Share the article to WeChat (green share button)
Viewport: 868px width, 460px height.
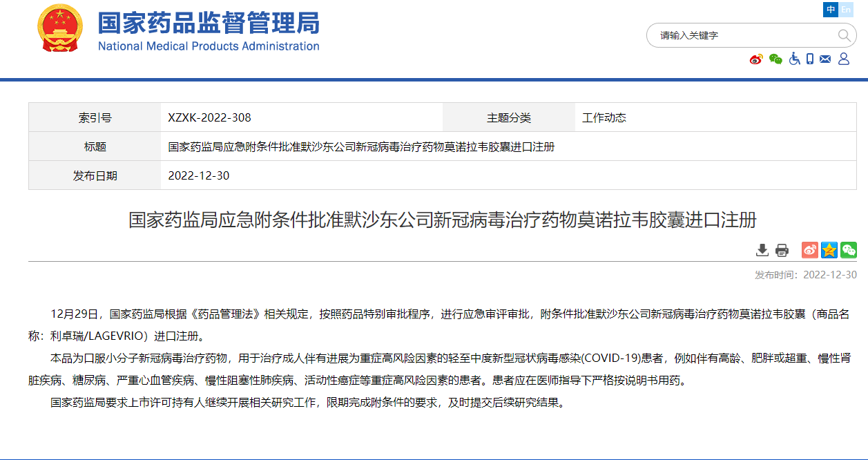(x=848, y=250)
